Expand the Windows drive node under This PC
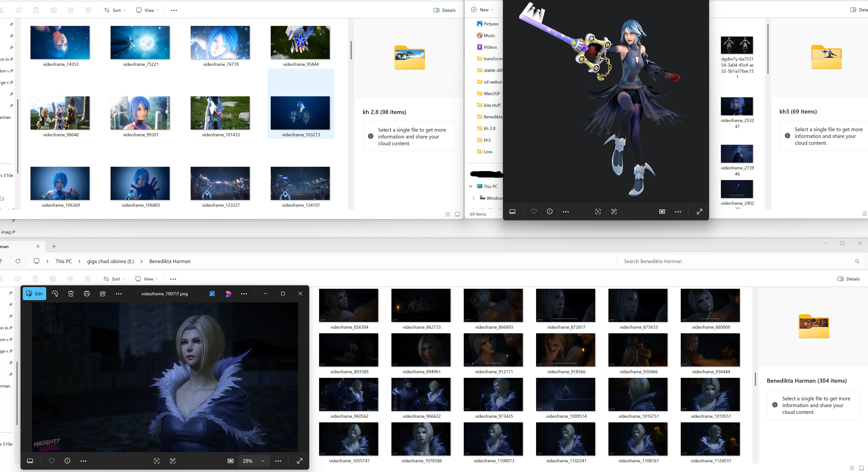This screenshot has width=868, height=472. [473, 198]
